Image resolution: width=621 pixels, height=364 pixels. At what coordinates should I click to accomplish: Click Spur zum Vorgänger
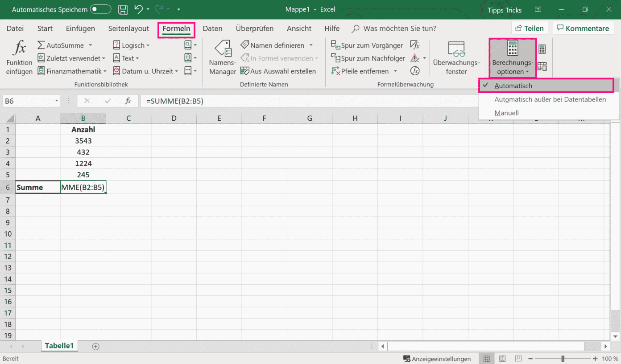(367, 45)
